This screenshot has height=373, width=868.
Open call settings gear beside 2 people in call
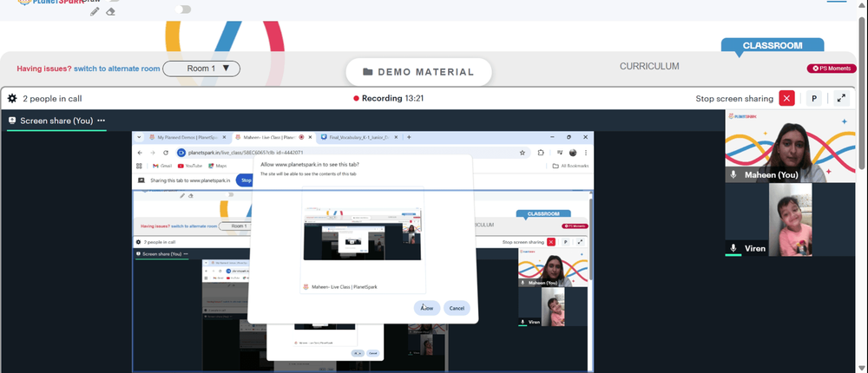point(12,99)
